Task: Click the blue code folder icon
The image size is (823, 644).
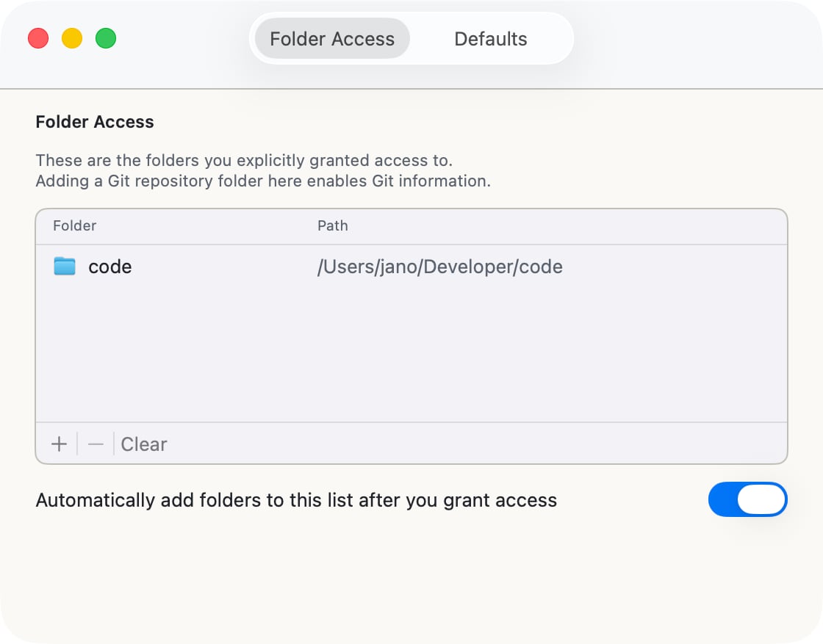Action: tap(64, 267)
